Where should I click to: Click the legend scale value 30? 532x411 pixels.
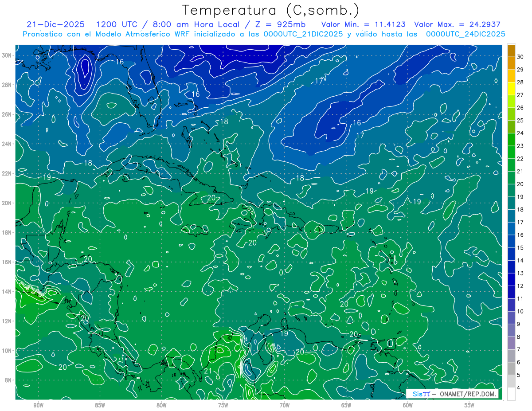(x=520, y=57)
